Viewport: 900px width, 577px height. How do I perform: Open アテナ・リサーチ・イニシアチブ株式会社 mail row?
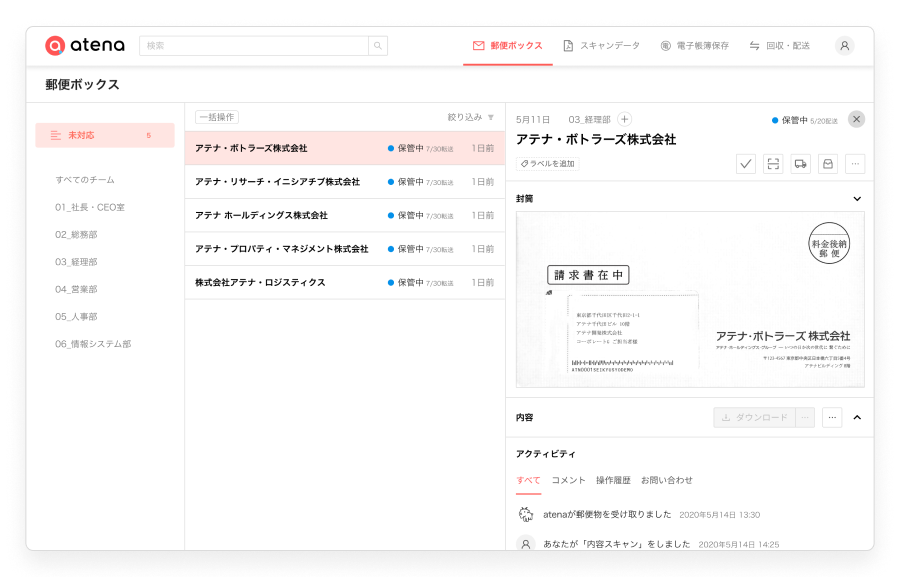[345, 182]
